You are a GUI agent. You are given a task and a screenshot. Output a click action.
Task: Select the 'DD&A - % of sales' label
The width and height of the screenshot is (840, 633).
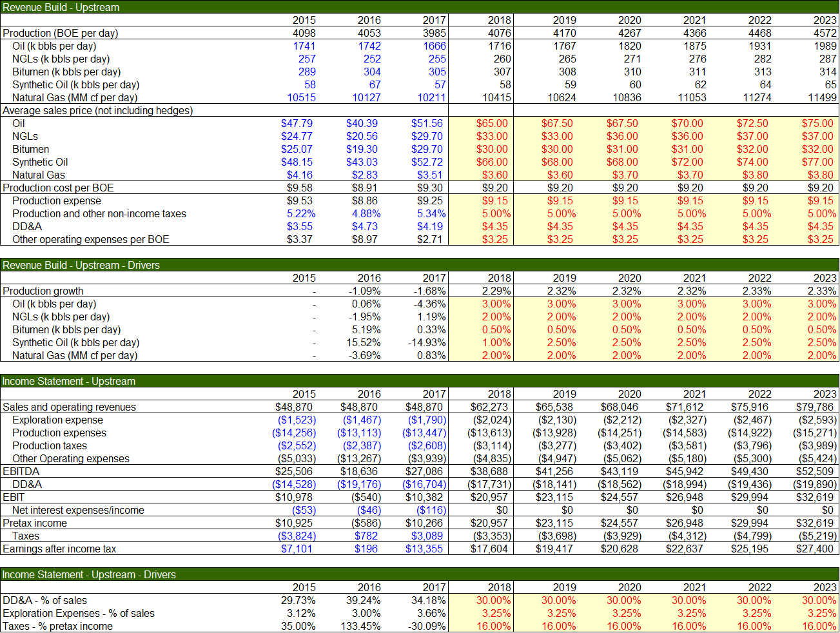[x=44, y=600]
